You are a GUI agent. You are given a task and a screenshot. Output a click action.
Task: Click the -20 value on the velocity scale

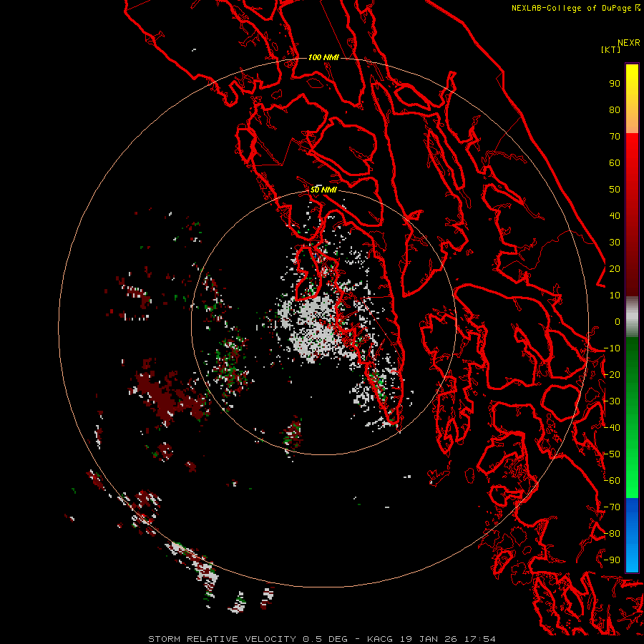(x=612, y=375)
